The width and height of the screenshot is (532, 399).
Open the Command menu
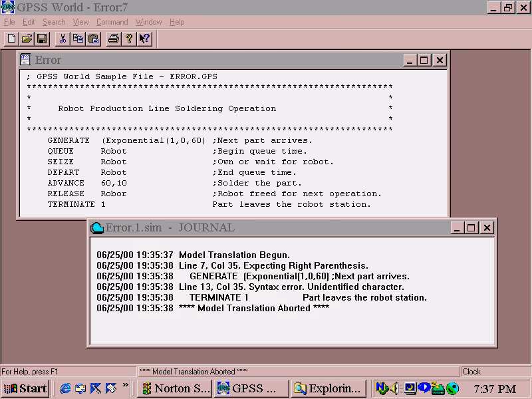tap(112, 22)
